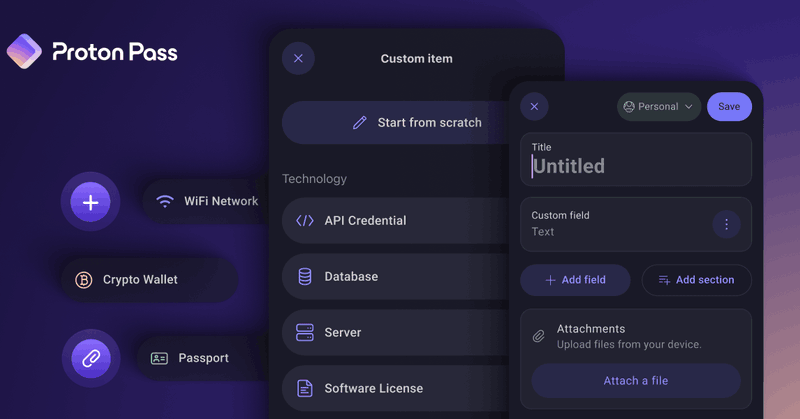Click the Technology category heading
This screenshot has height=419, width=800.
314,179
